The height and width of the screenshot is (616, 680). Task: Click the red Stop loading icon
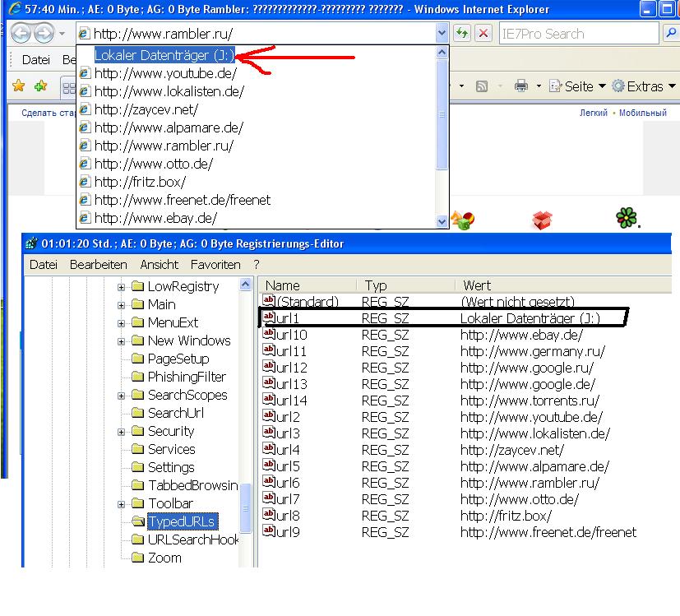(x=483, y=34)
